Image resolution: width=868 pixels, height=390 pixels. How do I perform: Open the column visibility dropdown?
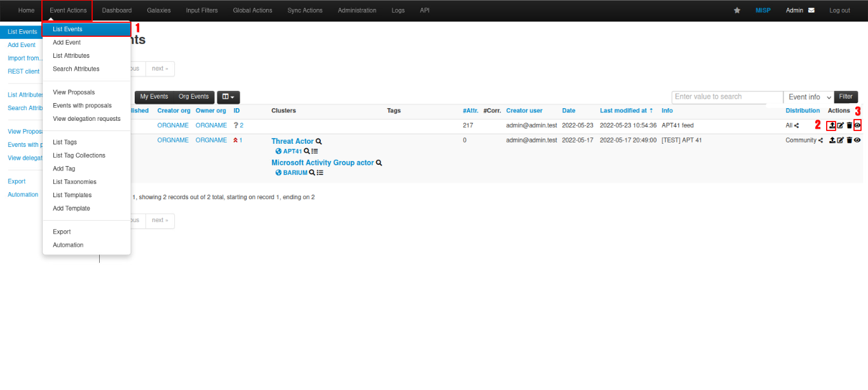228,97
